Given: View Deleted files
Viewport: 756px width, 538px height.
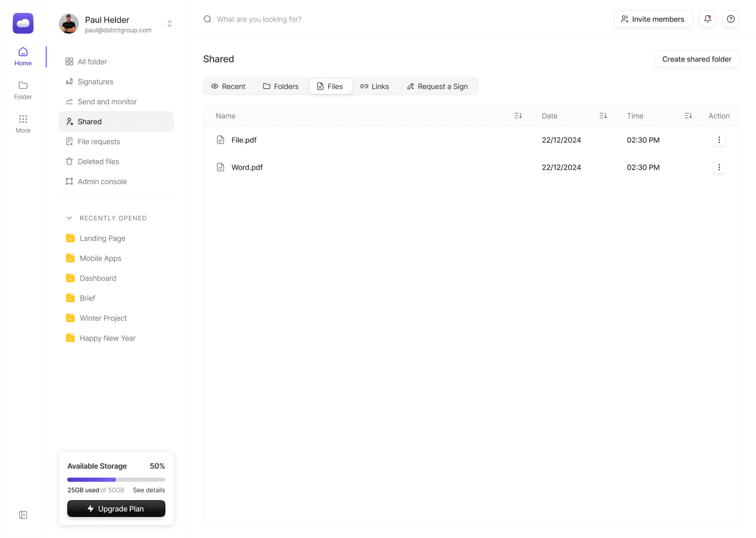Looking at the screenshot, I should coord(116,161).
